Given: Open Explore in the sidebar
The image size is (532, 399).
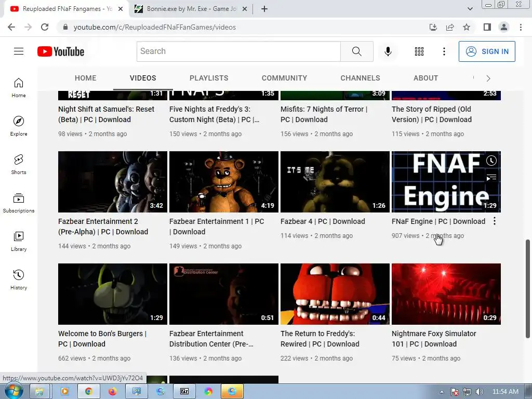Looking at the screenshot, I should click(19, 126).
